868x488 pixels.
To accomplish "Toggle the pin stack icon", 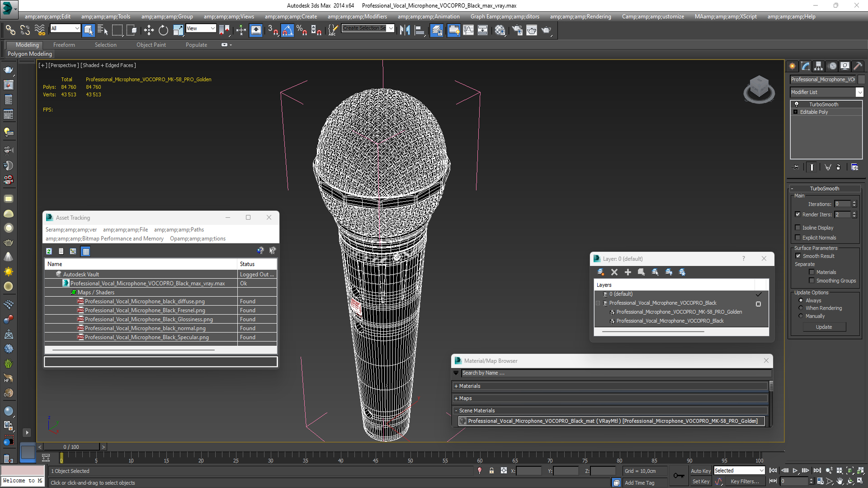I will coord(796,167).
